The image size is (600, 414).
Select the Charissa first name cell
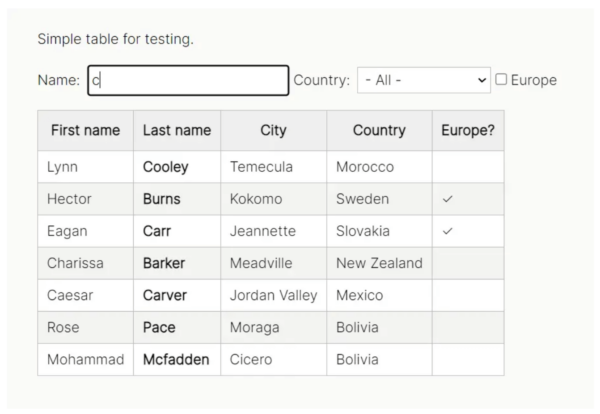85,263
